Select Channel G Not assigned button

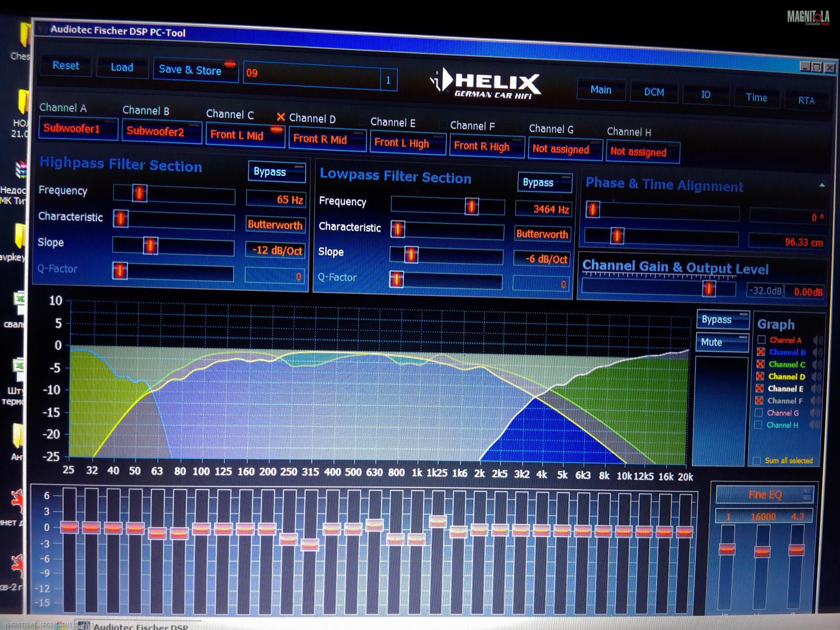point(565,149)
